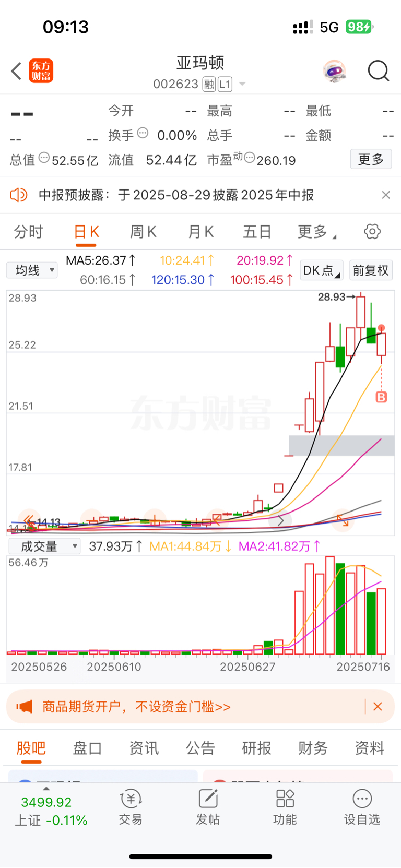This screenshot has width=401, height=868.
Task: Open the robot assistant avatar
Action: [334, 71]
